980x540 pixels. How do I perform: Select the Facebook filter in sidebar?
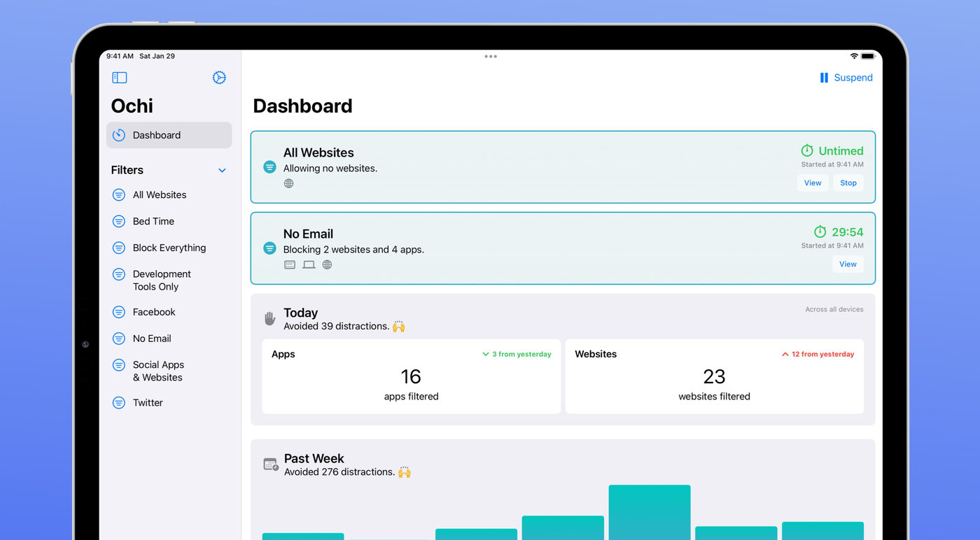click(x=154, y=312)
